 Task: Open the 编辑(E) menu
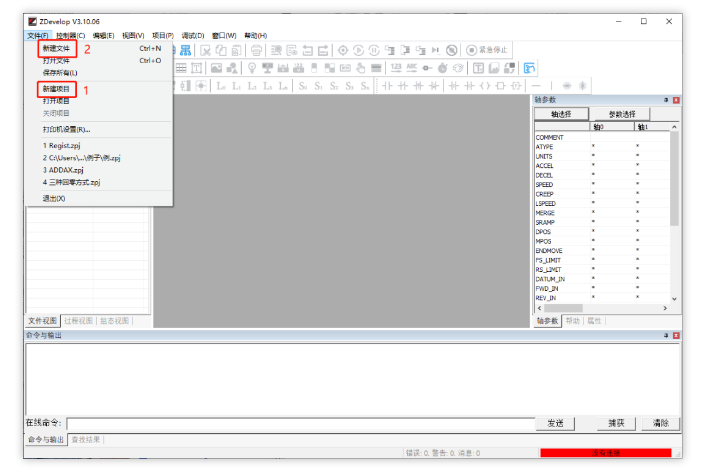coord(103,35)
